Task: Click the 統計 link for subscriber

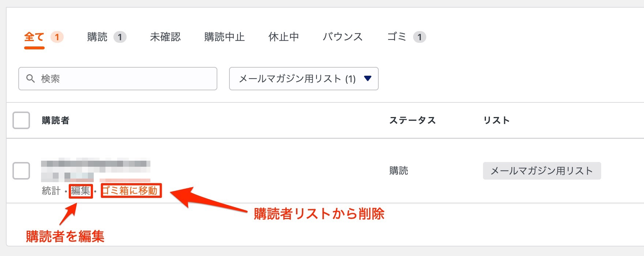Action: click(51, 191)
